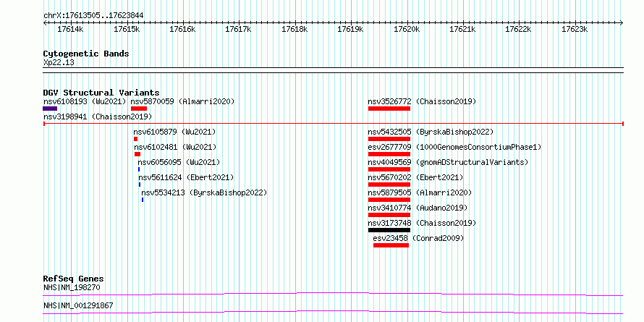The height and width of the screenshot is (322, 644).
Task: Click the RefSeq Genes track title
Action: coord(74,279)
